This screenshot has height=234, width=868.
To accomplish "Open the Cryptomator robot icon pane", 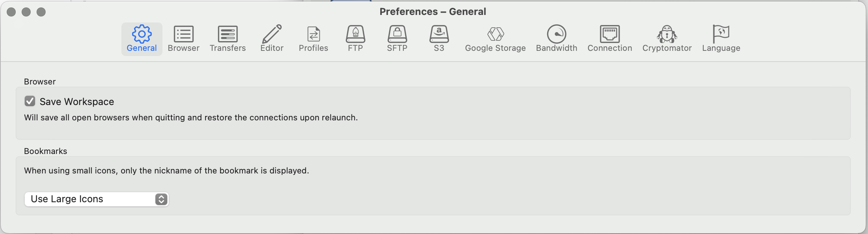I will tap(667, 34).
